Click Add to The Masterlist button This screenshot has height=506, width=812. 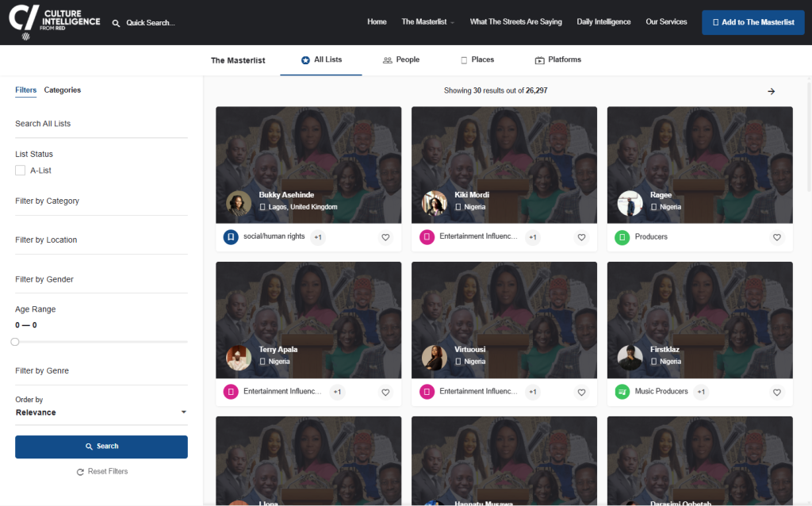tap(753, 22)
